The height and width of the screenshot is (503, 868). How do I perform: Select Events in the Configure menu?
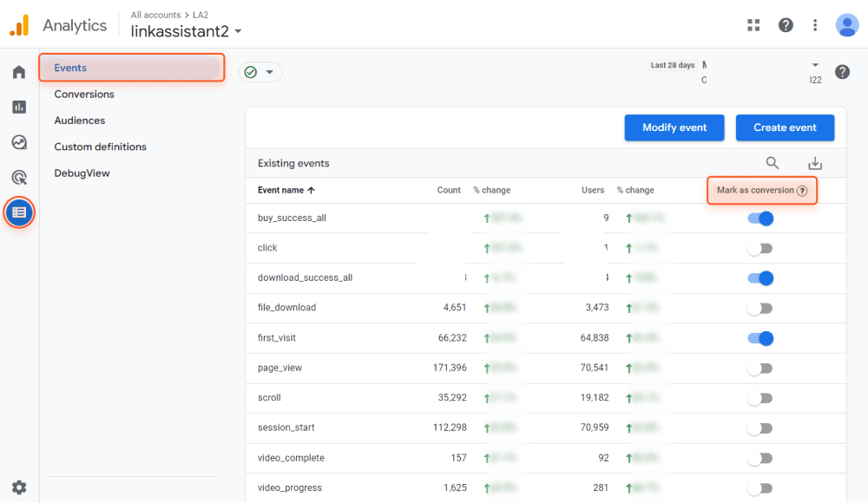click(132, 68)
